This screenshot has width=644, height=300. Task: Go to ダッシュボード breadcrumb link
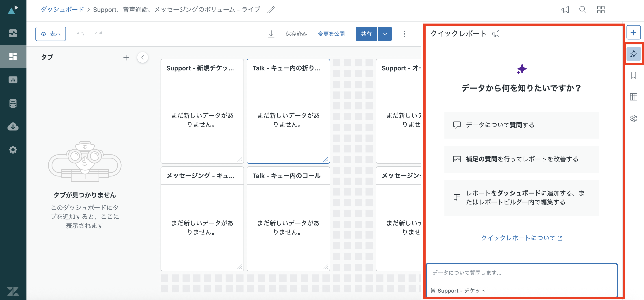[62, 9]
